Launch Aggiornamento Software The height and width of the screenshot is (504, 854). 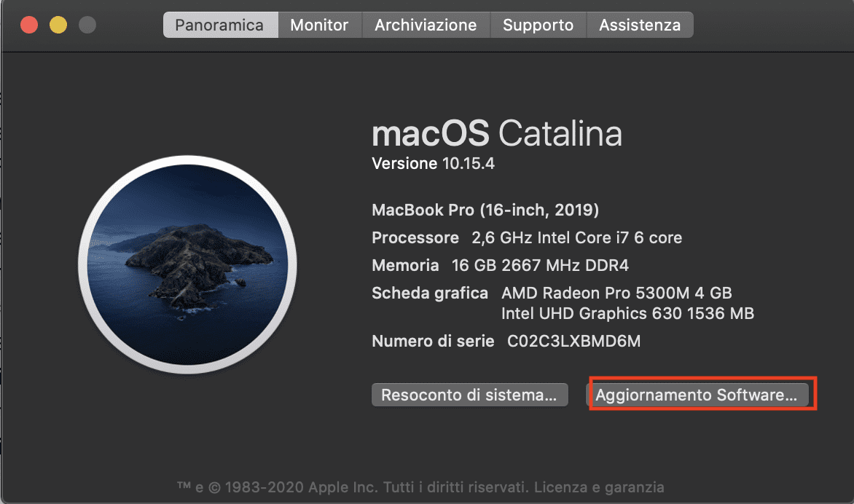point(697,395)
